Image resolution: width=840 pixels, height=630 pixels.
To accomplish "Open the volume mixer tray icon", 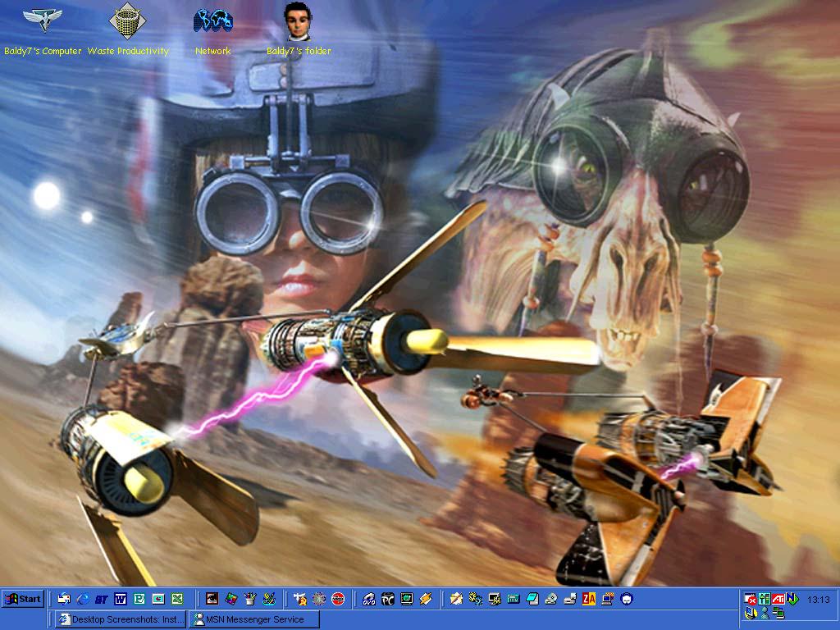I will [764, 599].
